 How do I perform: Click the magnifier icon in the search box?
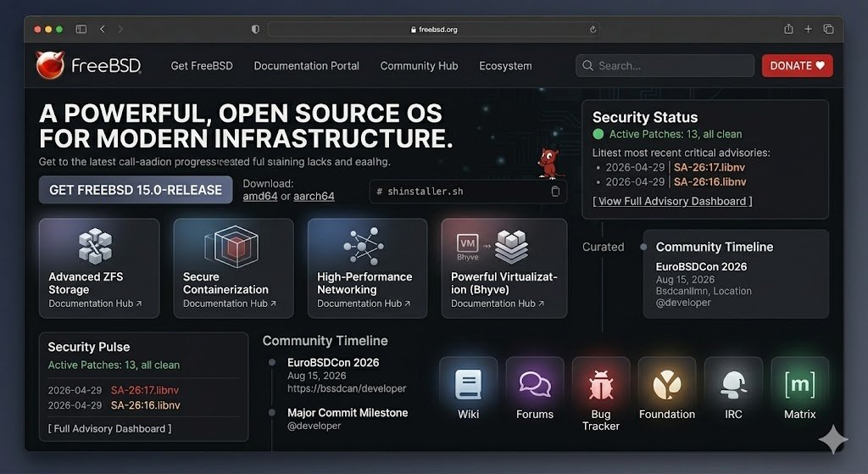tap(587, 65)
